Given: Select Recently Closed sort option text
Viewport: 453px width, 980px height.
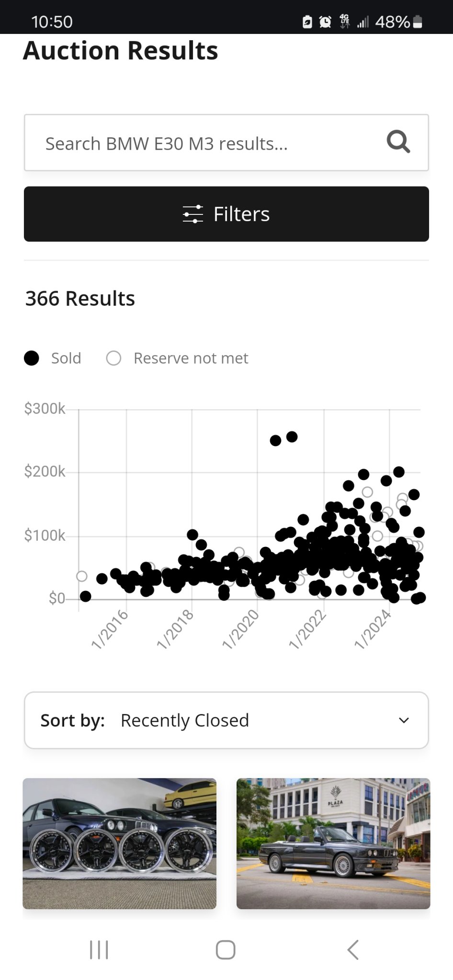Looking at the screenshot, I should pos(184,720).
